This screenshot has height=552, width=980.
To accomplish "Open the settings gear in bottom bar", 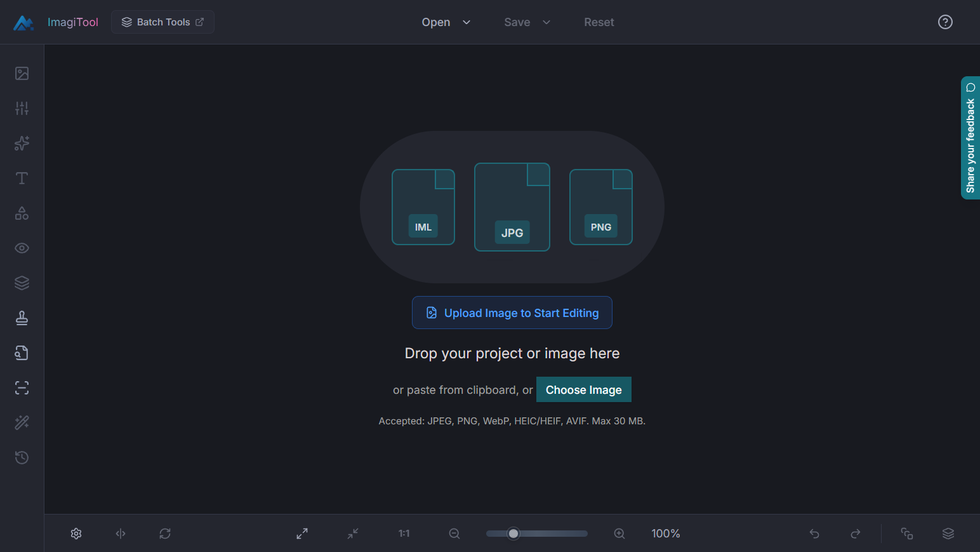I will 76,534.
